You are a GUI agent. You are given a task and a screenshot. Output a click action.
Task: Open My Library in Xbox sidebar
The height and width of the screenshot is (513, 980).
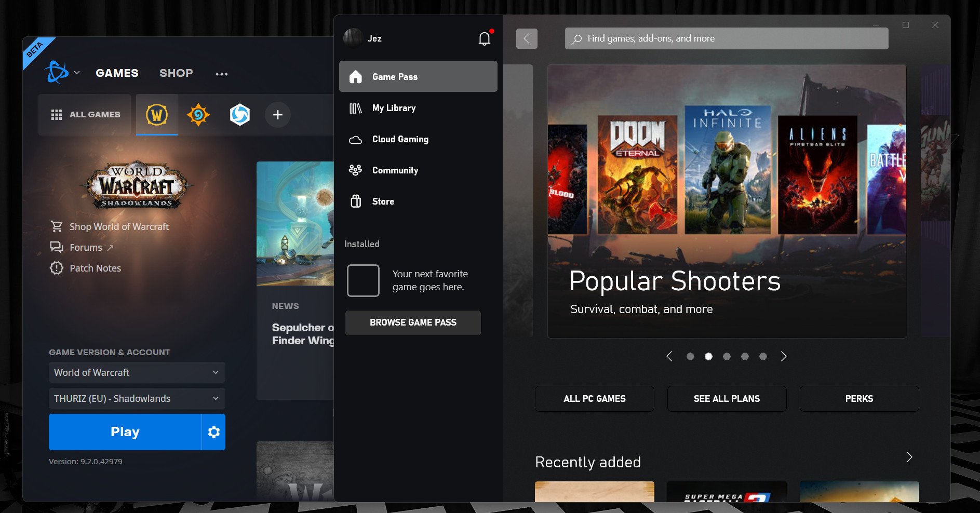coord(418,108)
